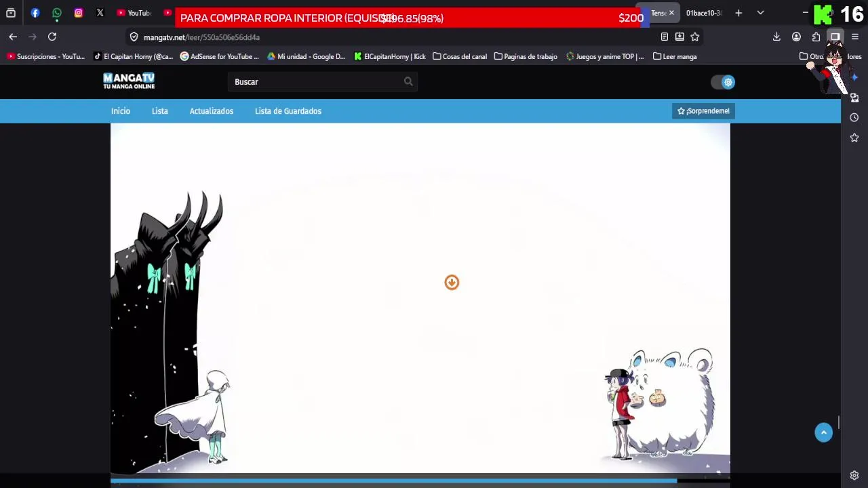Open the synced tabs sidebar icon
The width and height of the screenshot is (868, 488).
pos(854,98)
